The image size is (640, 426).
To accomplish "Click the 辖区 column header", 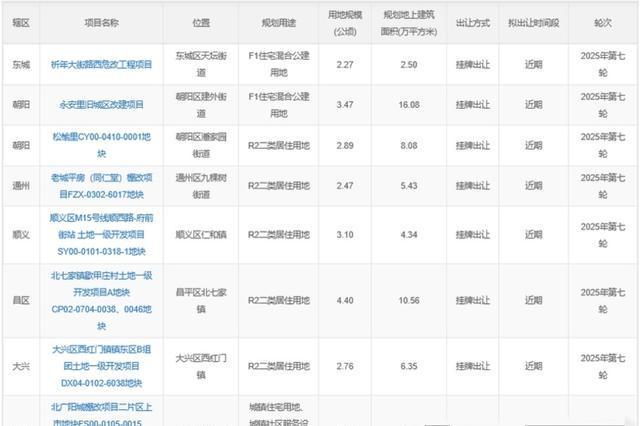I will coord(20,21).
